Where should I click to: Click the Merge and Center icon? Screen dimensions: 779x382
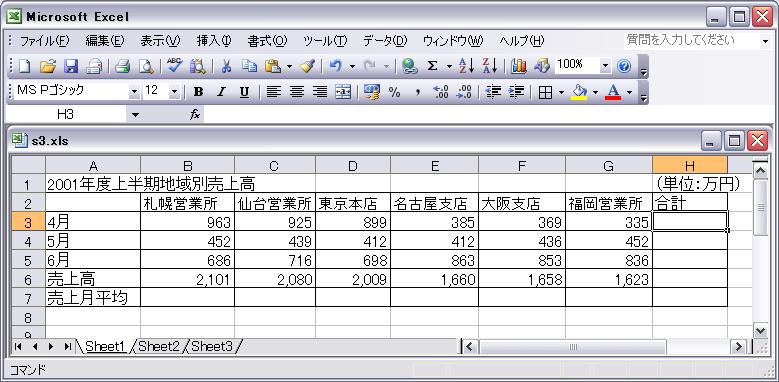click(343, 92)
